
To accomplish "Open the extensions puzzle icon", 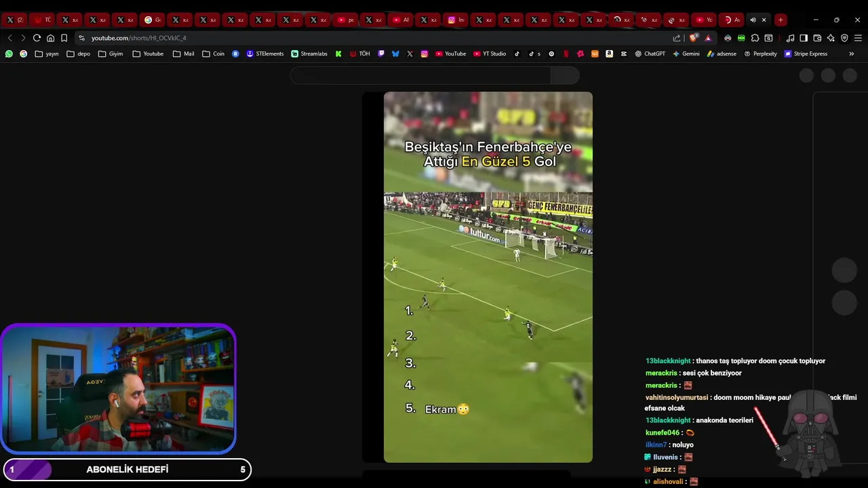I will point(755,38).
